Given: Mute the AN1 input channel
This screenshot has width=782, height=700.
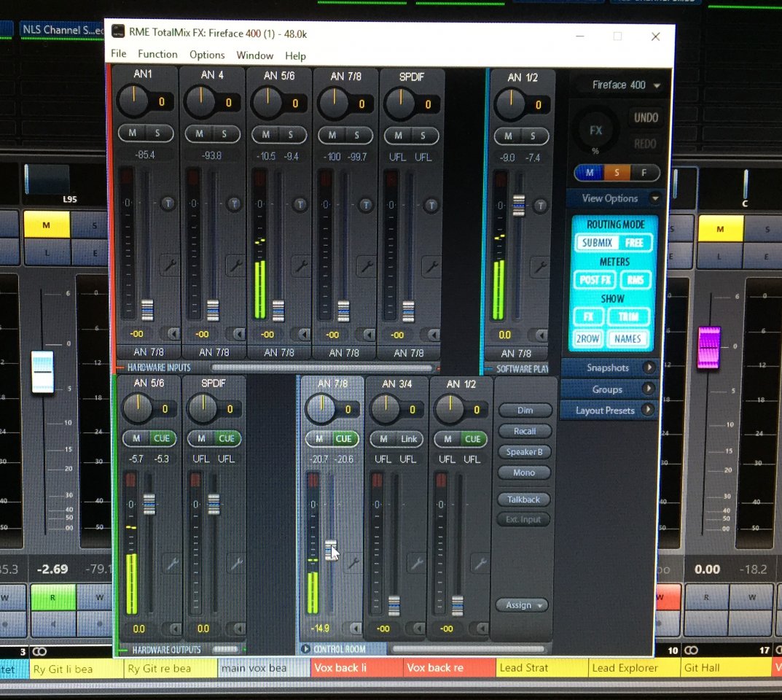Looking at the screenshot, I should (x=132, y=133).
